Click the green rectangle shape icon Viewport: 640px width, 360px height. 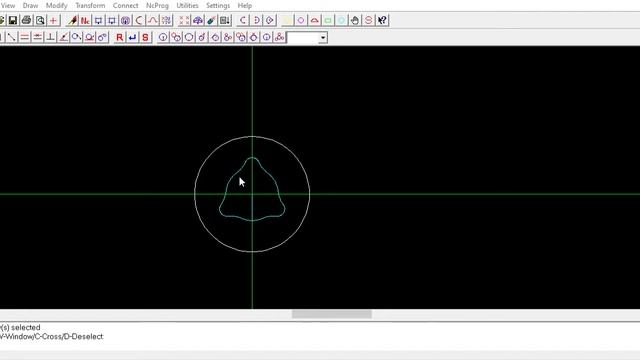click(x=328, y=20)
